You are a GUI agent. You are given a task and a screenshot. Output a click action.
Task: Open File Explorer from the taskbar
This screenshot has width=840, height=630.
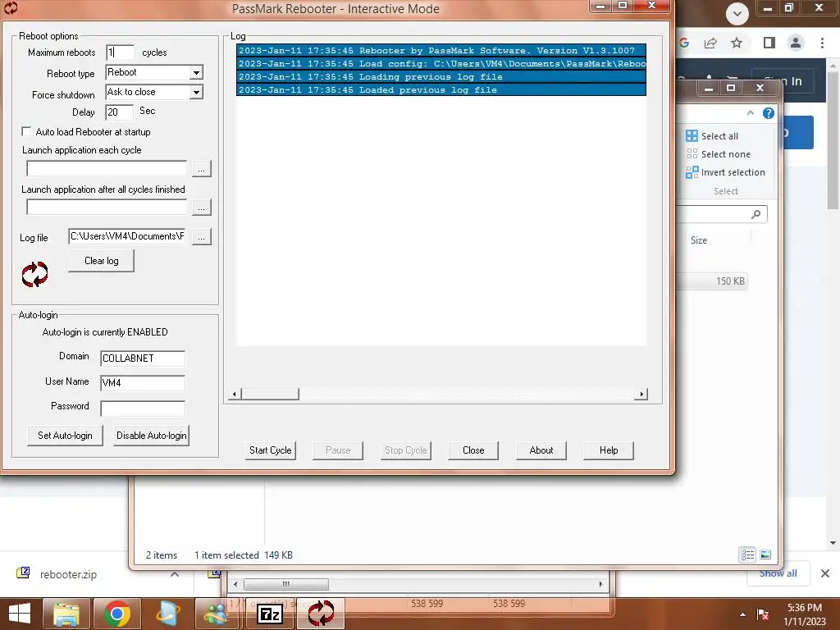66,614
